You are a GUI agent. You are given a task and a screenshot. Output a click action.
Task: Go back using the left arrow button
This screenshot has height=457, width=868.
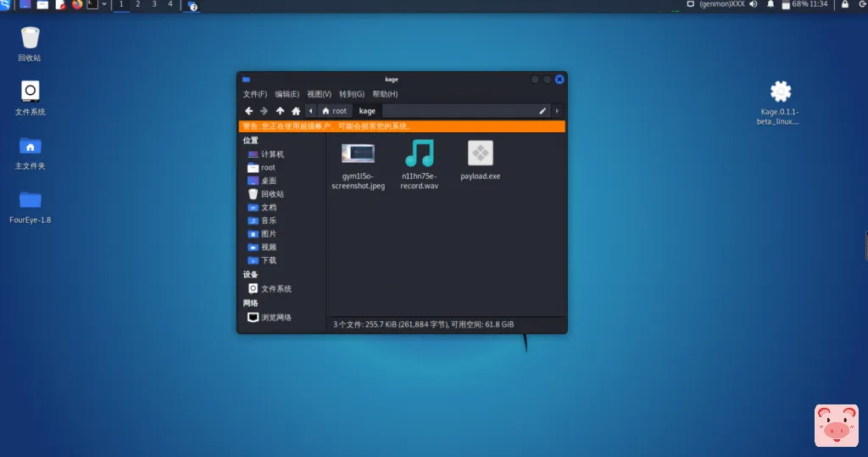[248, 111]
